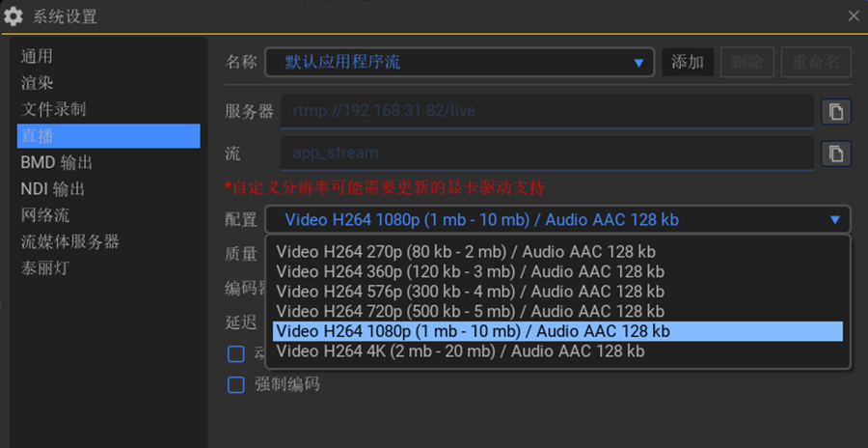Copy the server URL with the copy icon
The height and width of the screenshot is (448, 868).
pos(835,112)
